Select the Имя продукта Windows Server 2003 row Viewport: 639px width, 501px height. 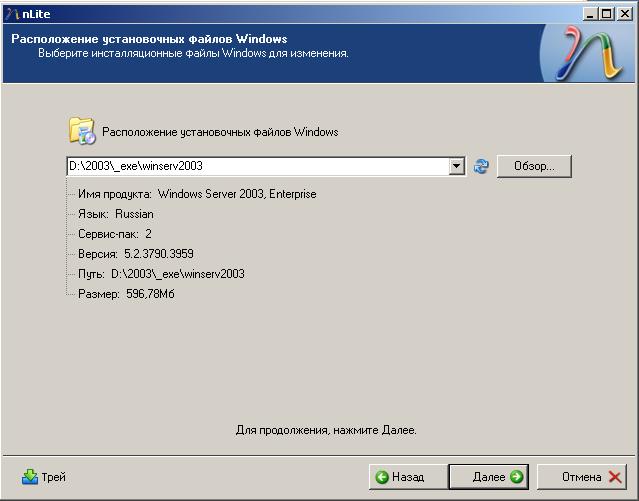coord(197,194)
